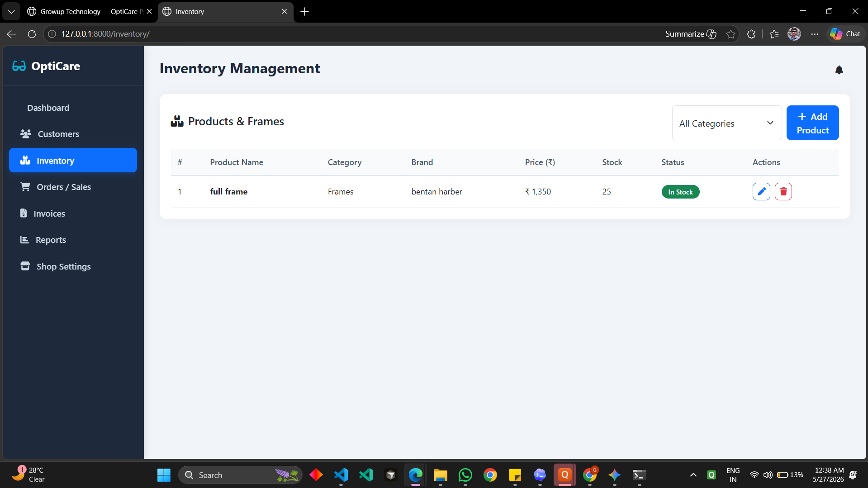Open Sticky Notes from taskbar

(x=515, y=475)
